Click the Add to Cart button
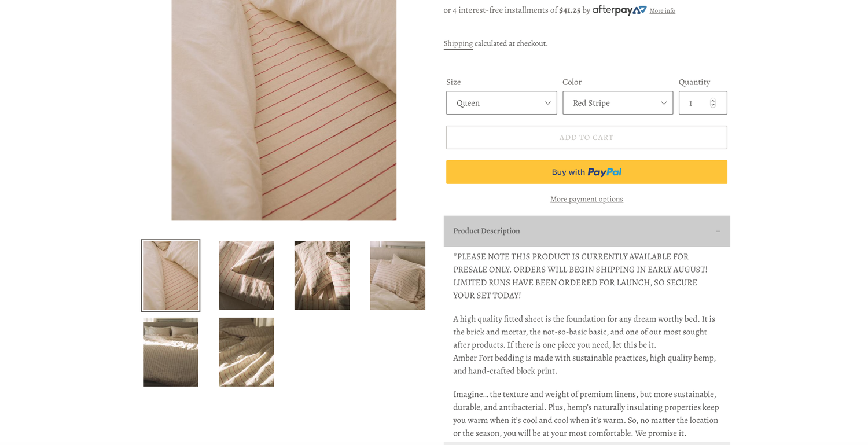 tap(587, 138)
